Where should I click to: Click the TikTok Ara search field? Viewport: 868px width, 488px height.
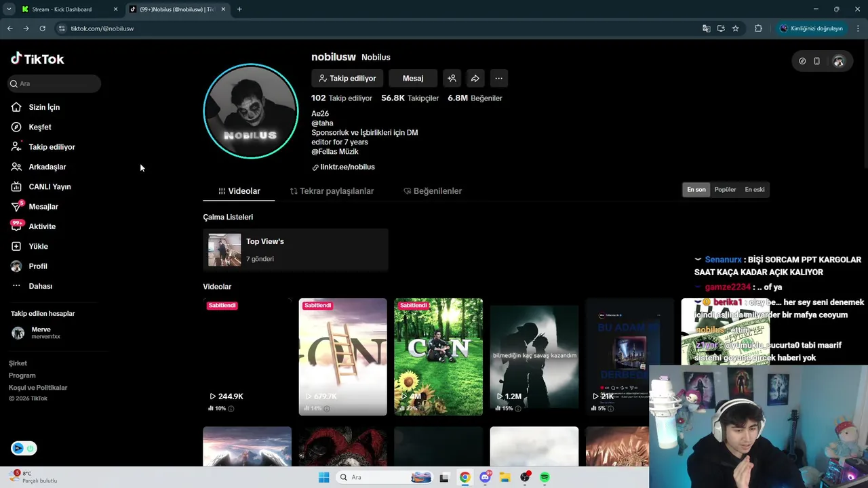point(54,83)
